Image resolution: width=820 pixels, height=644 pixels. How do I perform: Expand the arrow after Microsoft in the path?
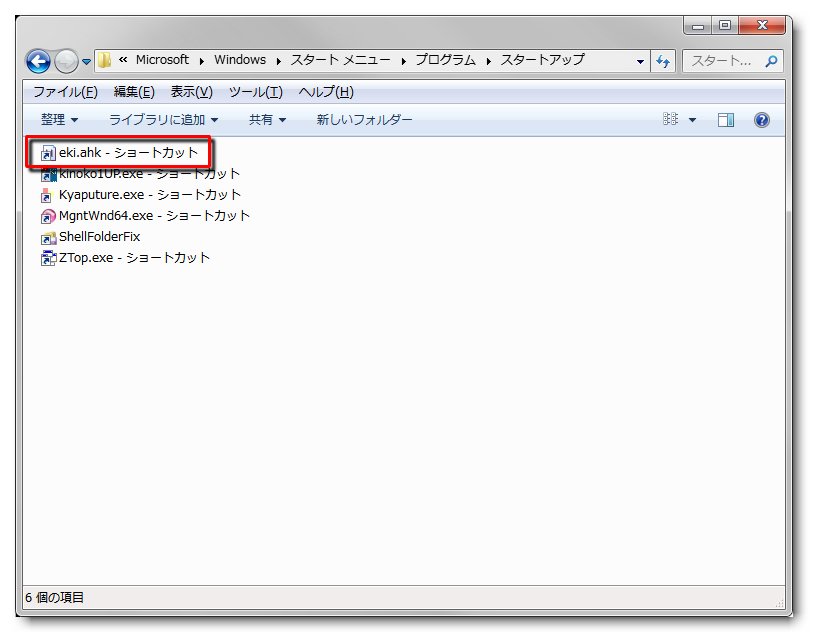pyautogui.click(x=202, y=61)
